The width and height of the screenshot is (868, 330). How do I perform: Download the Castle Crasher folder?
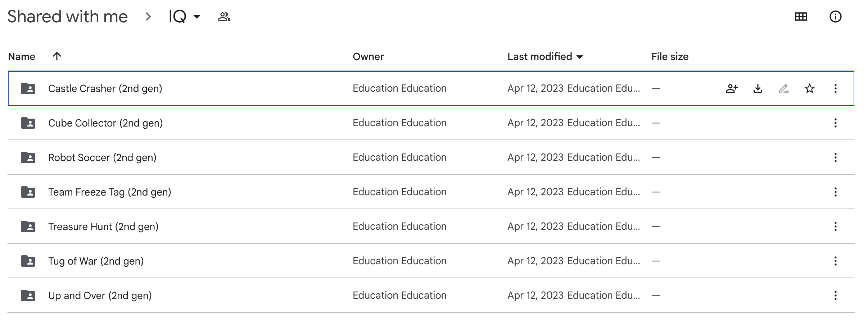tap(758, 88)
